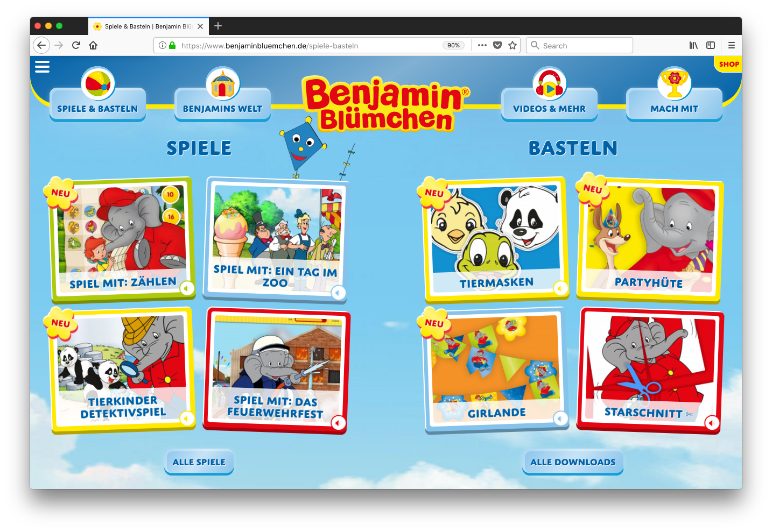Click in the browser Search field
Image resolution: width=772 pixels, height=532 pixels.
(x=579, y=45)
